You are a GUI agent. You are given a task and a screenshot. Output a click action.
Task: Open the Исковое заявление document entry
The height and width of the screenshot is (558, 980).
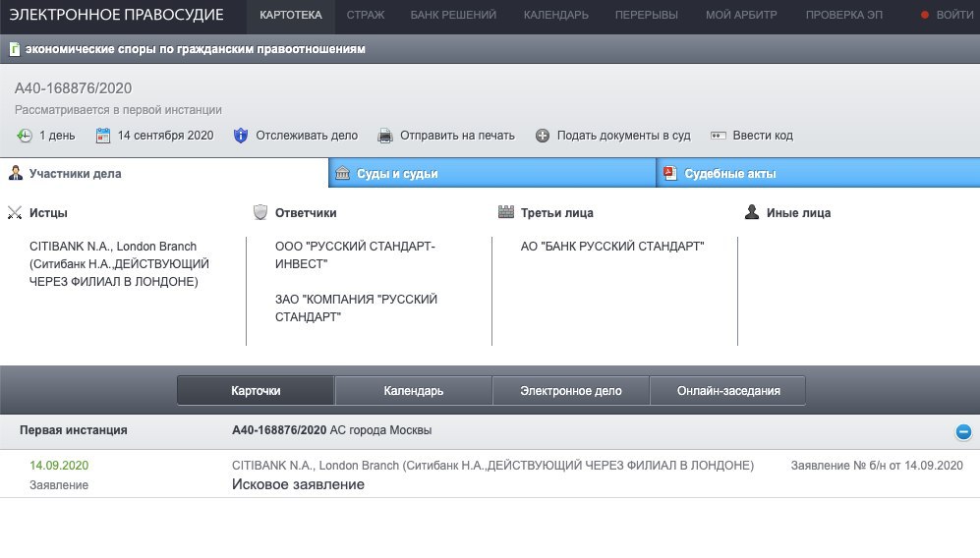pos(298,484)
